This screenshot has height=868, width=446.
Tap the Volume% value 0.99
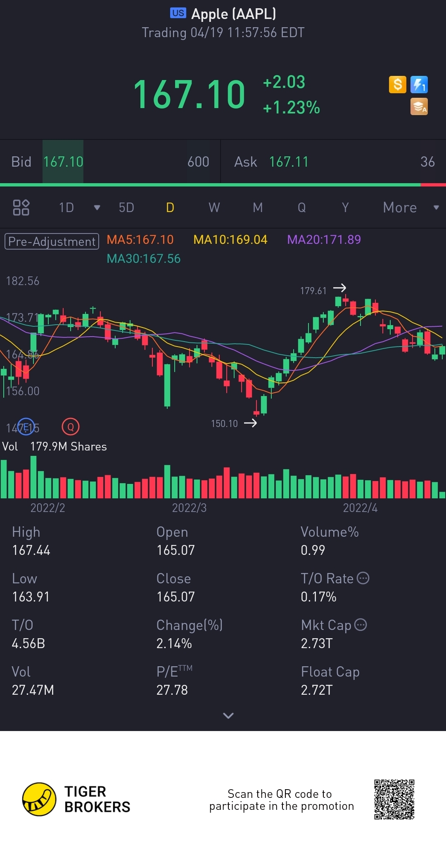(x=313, y=550)
